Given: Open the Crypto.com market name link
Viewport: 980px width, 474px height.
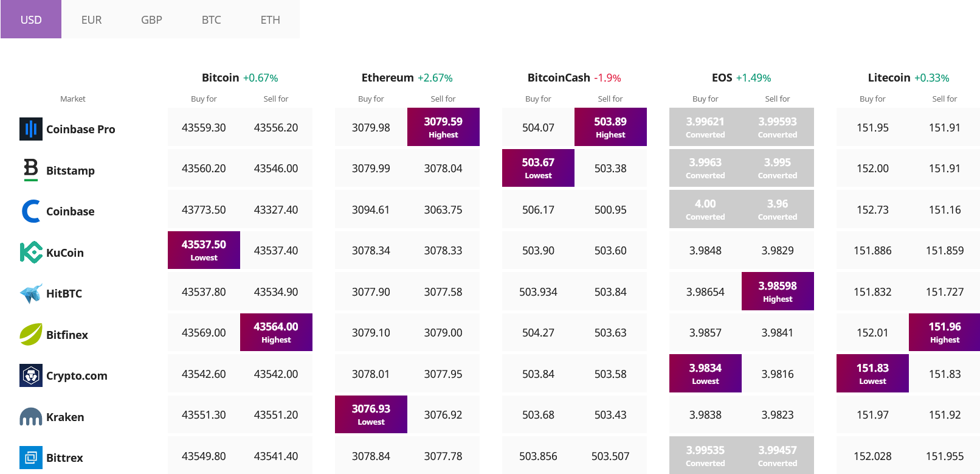Looking at the screenshot, I should point(77,376).
